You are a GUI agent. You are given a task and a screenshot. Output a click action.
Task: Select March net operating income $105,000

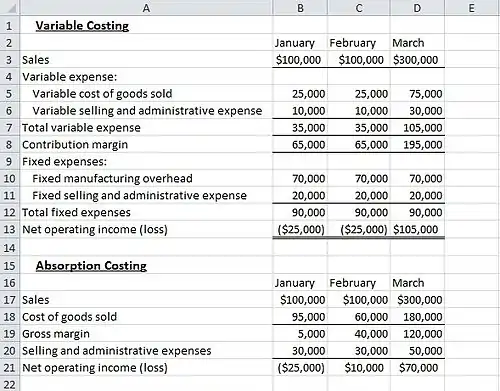[417, 229]
